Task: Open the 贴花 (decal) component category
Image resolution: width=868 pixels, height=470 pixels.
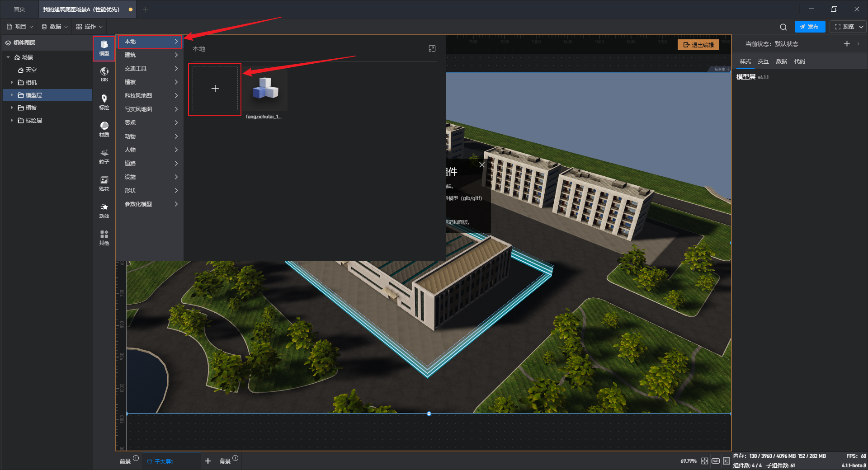Action: tap(104, 183)
